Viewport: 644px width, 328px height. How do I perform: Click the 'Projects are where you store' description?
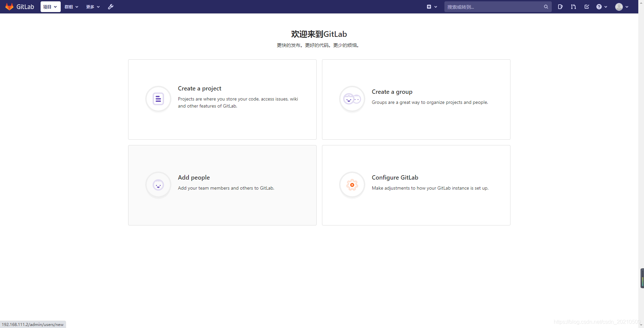pos(238,103)
